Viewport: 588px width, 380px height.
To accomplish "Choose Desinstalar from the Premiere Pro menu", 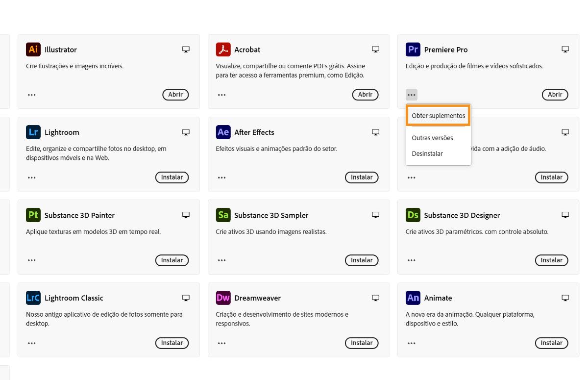I will coord(427,153).
